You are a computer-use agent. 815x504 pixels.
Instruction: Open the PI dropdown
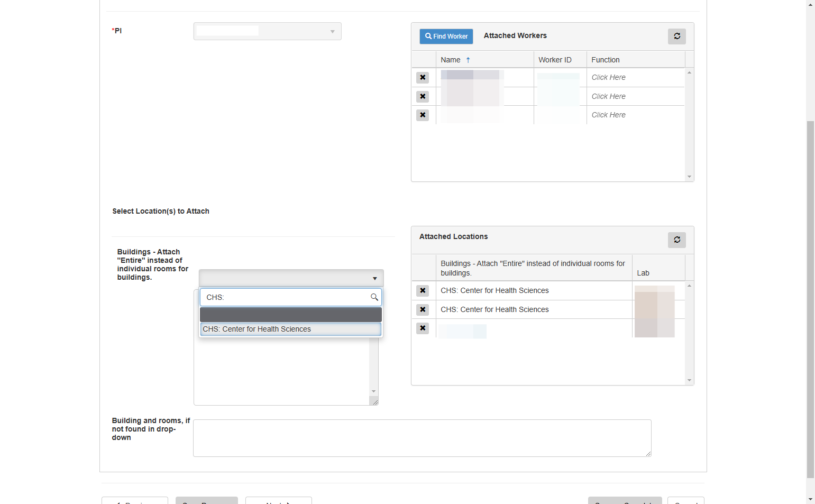(267, 31)
